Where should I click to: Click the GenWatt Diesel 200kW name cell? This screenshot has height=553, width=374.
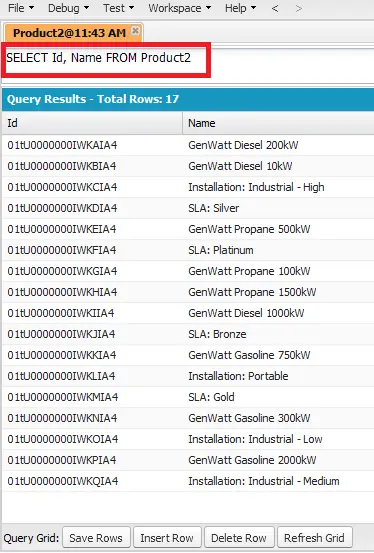point(278,145)
